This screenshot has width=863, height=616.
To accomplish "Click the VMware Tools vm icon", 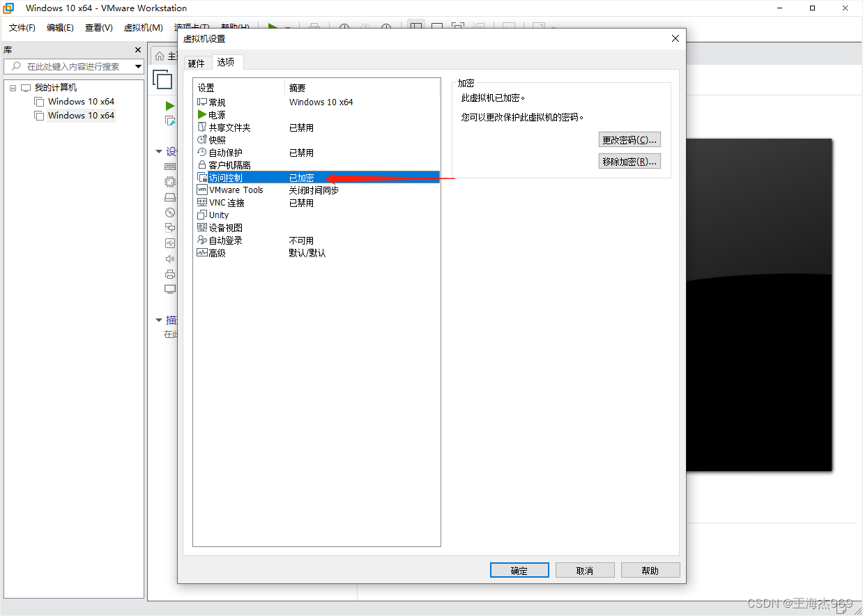I will pos(202,190).
